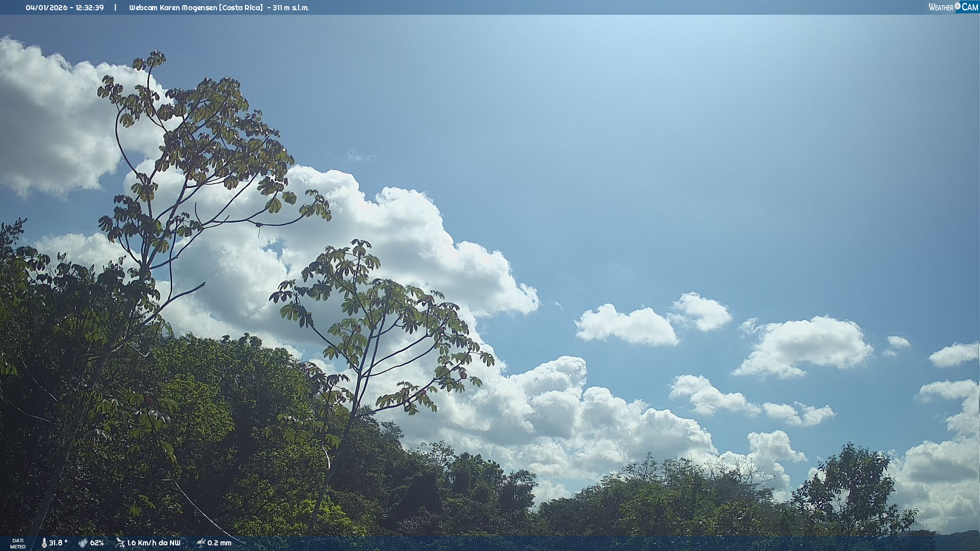Click the humidity water droplets icon

coord(83,543)
